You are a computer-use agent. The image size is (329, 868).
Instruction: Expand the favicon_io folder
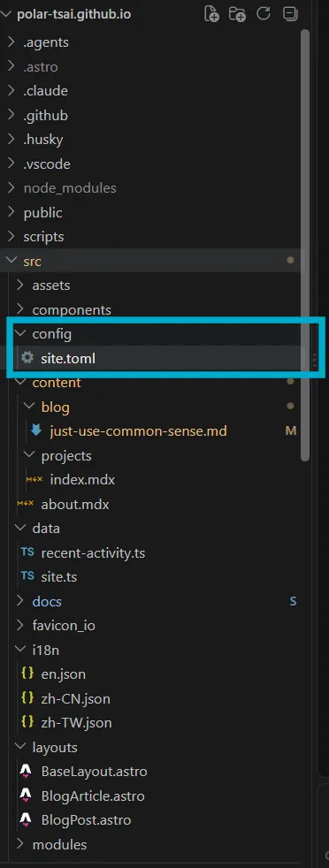point(20,626)
